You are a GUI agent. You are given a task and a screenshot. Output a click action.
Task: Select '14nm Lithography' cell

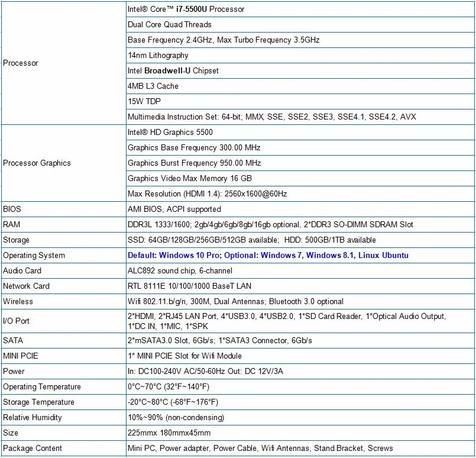(x=300, y=55)
